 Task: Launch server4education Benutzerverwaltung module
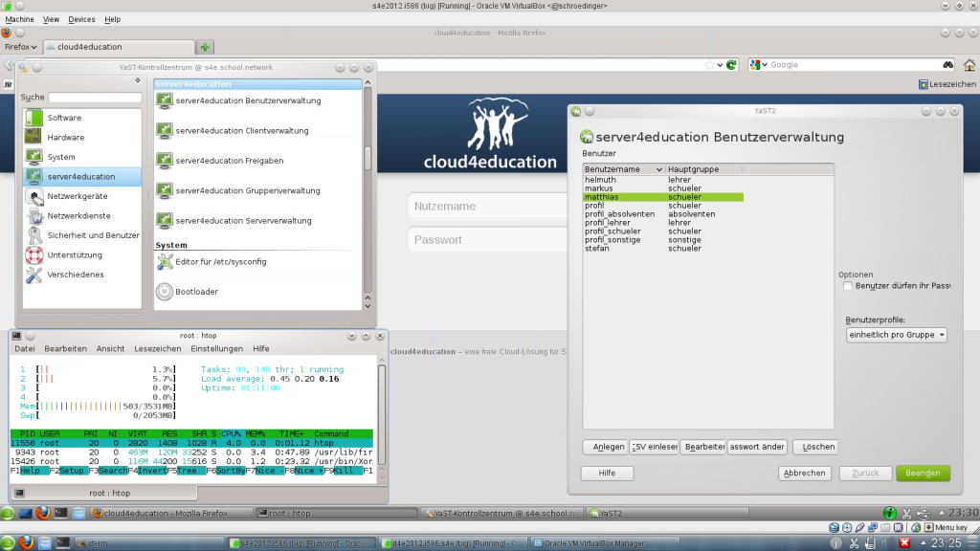tap(238, 100)
